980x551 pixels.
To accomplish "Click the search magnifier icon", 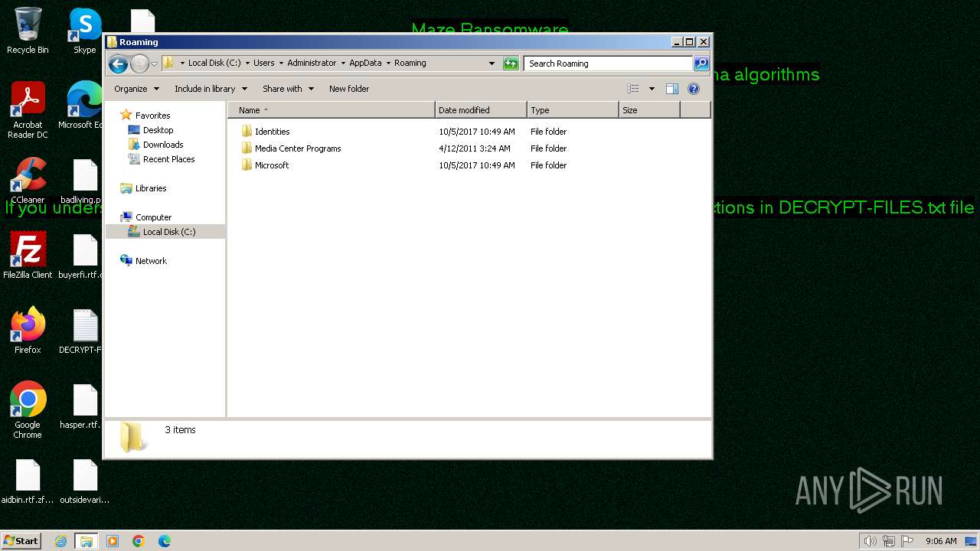I will pos(701,64).
